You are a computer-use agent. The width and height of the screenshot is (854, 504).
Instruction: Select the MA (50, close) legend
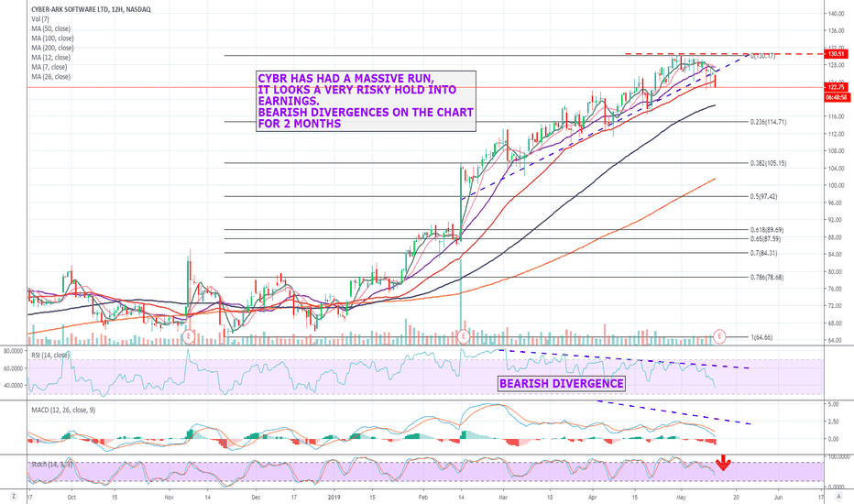(50, 29)
